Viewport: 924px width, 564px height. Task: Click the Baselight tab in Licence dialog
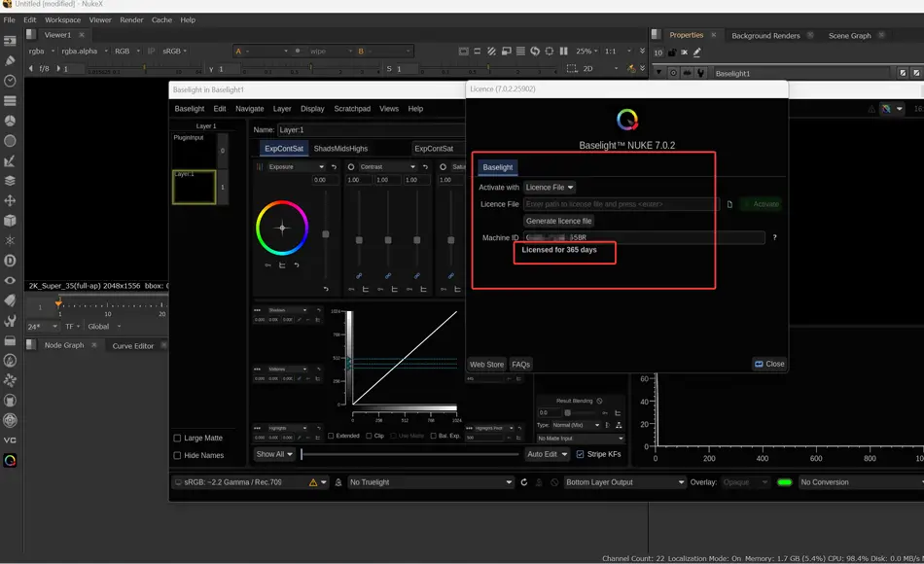(x=497, y=167)
